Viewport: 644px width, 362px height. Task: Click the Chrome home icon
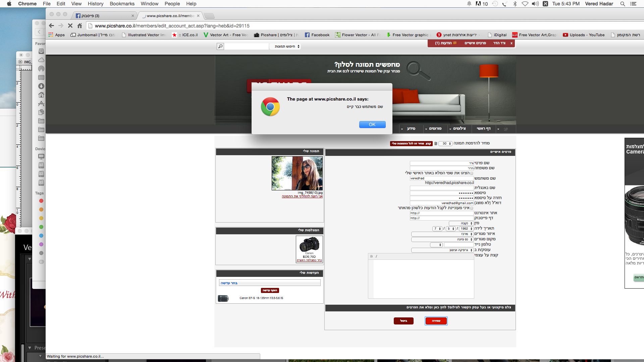[x=79, y=25]
